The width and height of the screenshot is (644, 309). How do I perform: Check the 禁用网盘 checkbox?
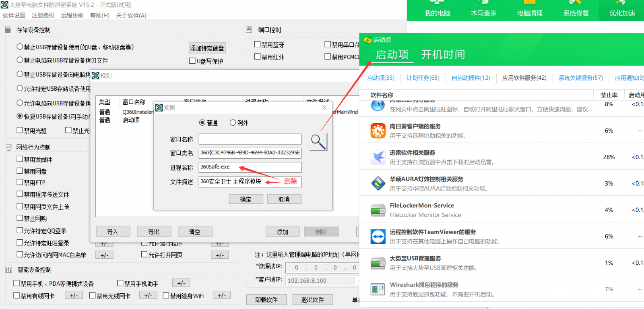(x=20, y=171)
